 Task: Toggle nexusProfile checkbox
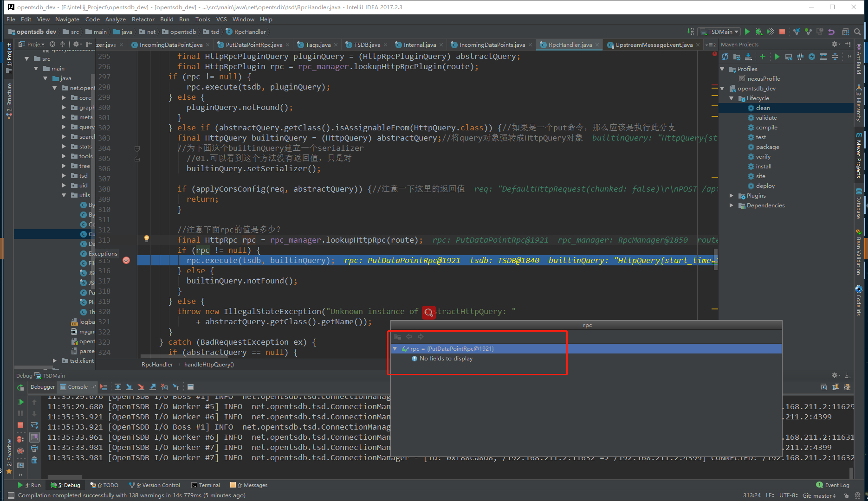[742, 78]
